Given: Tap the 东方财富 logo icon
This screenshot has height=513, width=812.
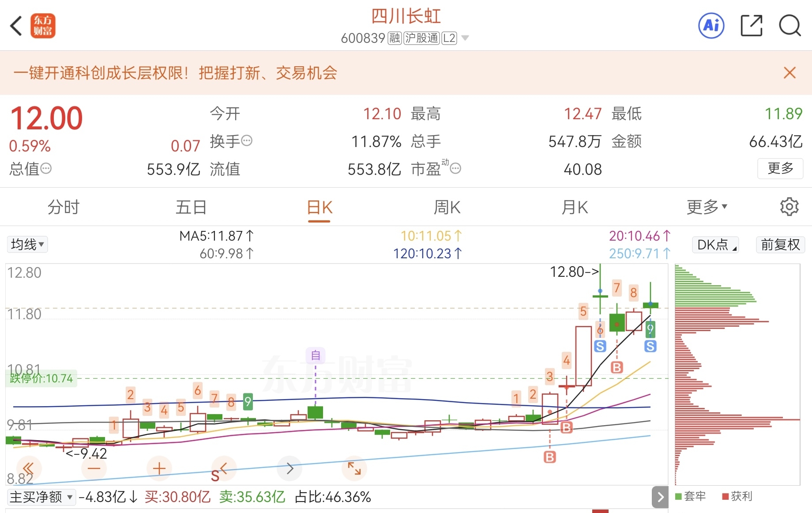Looking at the screenshot, I should coord(43,26).
